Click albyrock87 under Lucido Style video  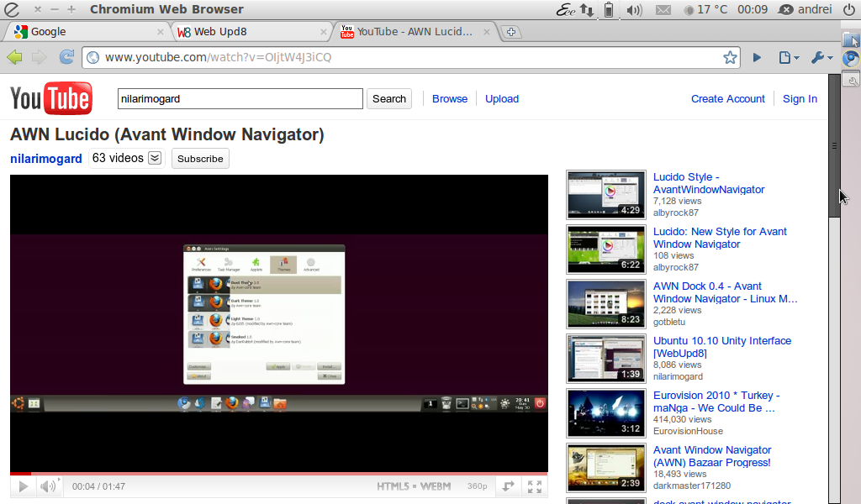pyautogui.click(x=675, y=213)
